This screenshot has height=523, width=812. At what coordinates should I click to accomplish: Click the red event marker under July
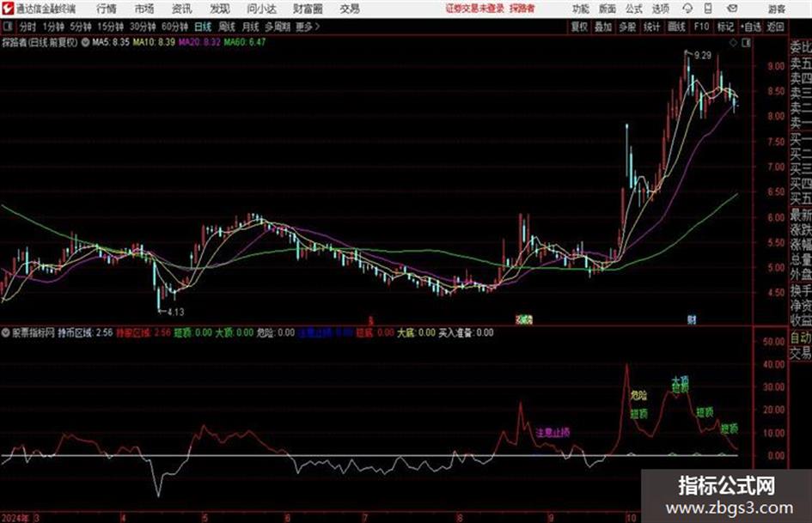pyautogui.click(x=371, y=320)
